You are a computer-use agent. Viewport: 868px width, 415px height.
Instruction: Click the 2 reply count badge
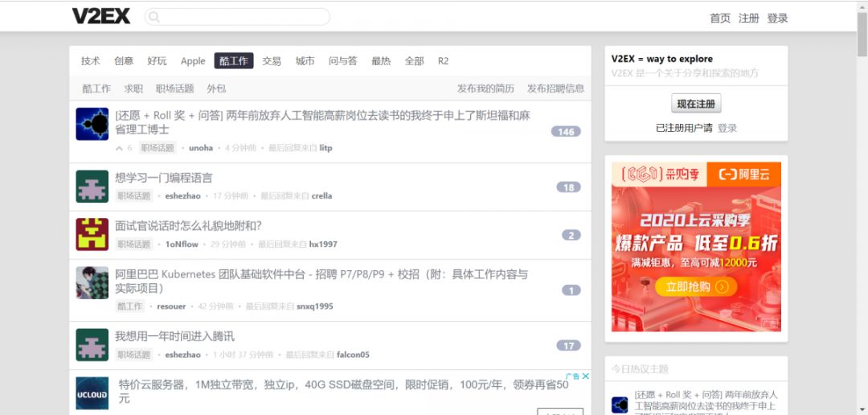pos(571,235)
